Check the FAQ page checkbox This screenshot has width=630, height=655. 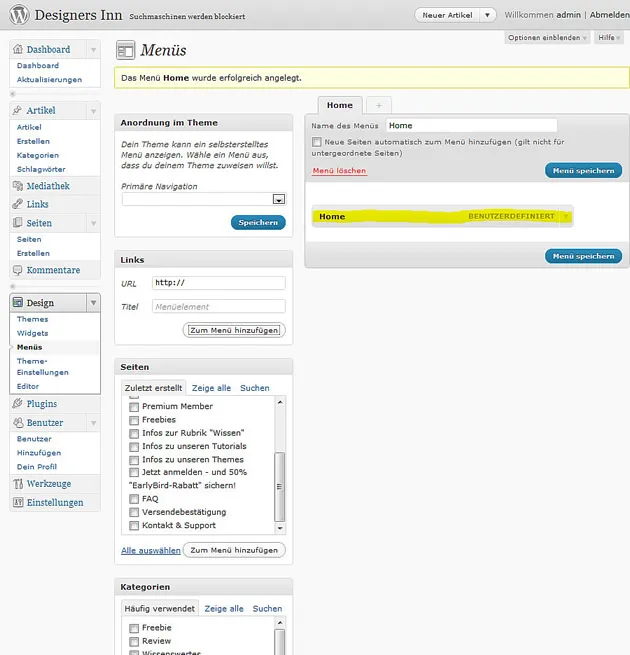134,499
